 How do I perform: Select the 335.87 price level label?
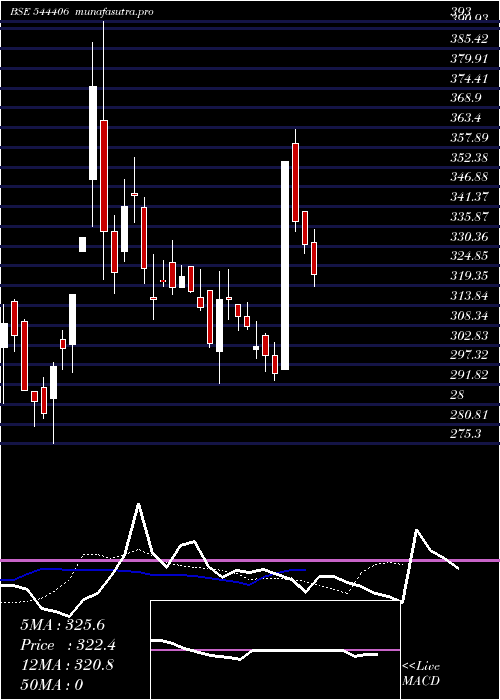click(469, 217)
